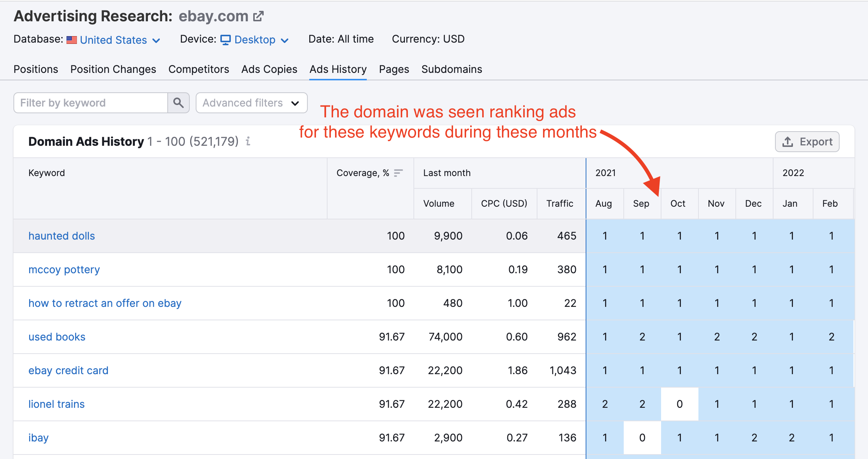Switch to the Positions tab
This screenshot has width=868, height=459.
pos(36,69)
